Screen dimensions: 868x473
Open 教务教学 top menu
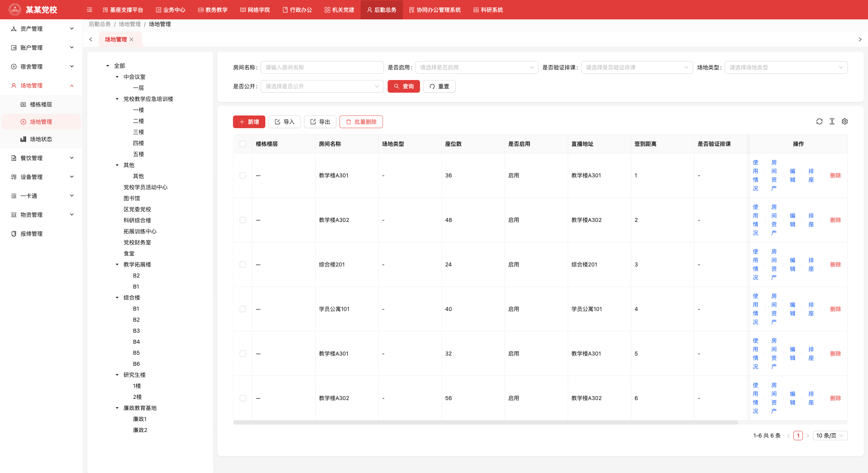pos(213,10)
